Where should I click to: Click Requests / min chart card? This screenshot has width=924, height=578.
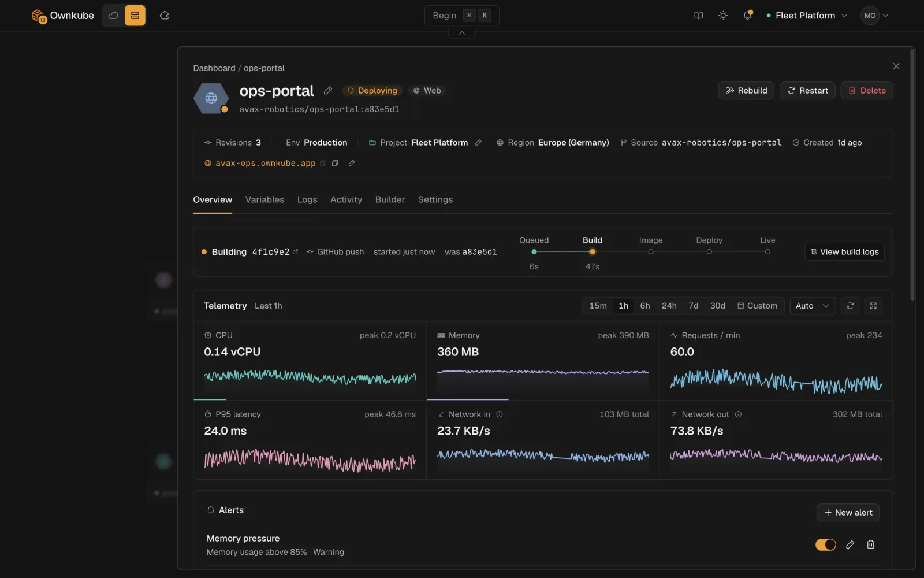click(x=776, y=361)
